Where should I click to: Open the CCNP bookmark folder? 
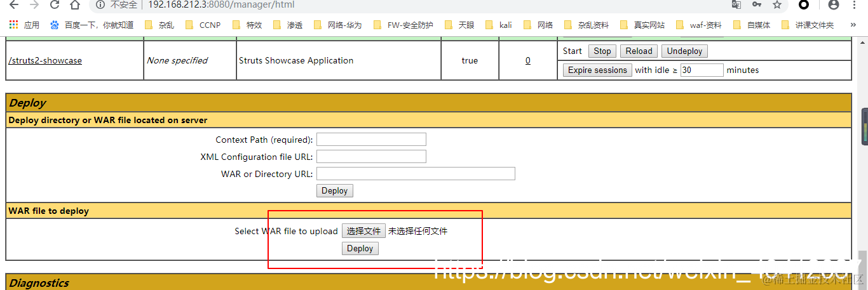coord(203,25)
